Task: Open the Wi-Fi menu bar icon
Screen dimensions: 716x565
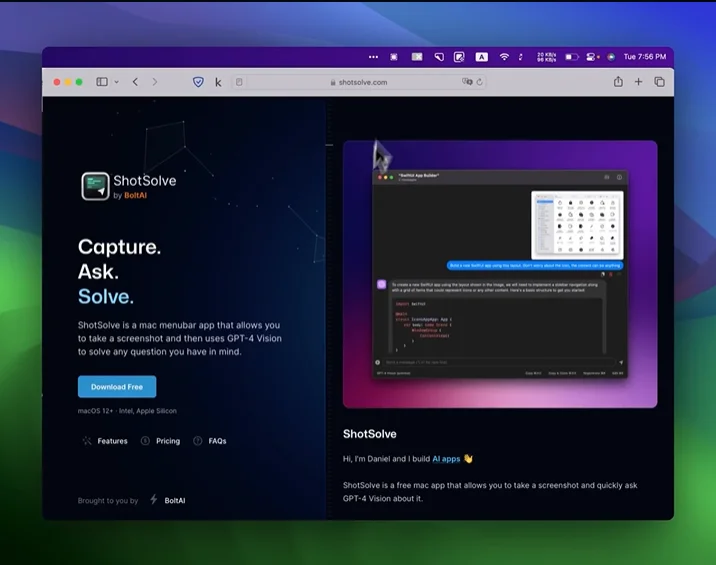Action: click(504, 57)
